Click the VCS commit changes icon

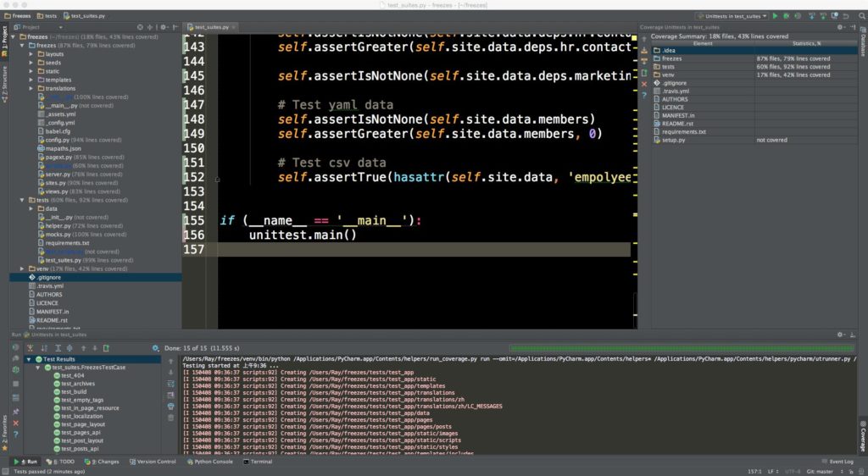(x=823, y=16)
